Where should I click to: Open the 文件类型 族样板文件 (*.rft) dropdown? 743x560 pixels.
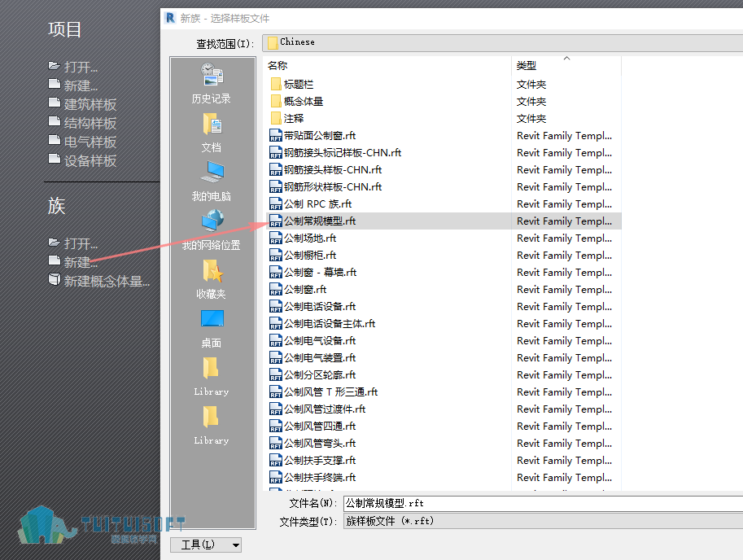pos(543,521)
